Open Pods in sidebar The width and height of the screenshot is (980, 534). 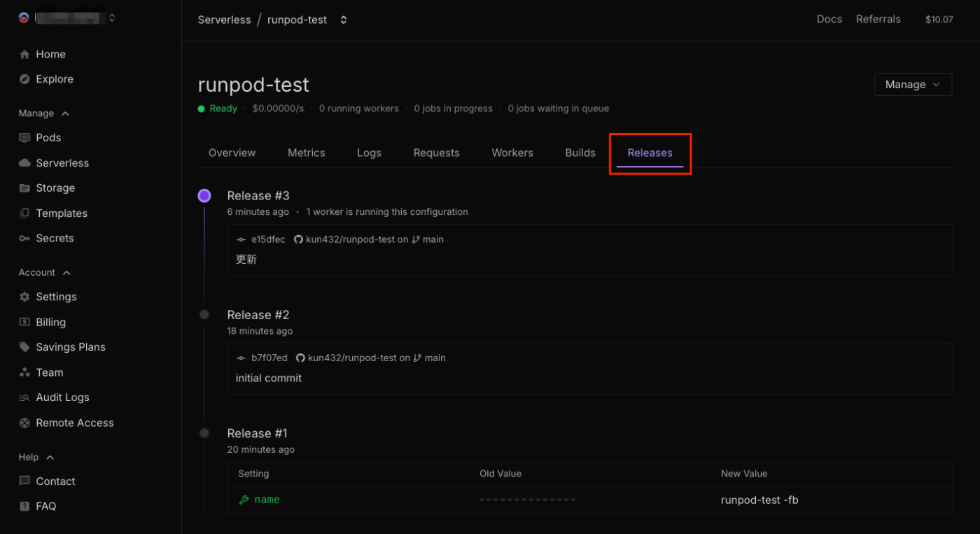48,138
